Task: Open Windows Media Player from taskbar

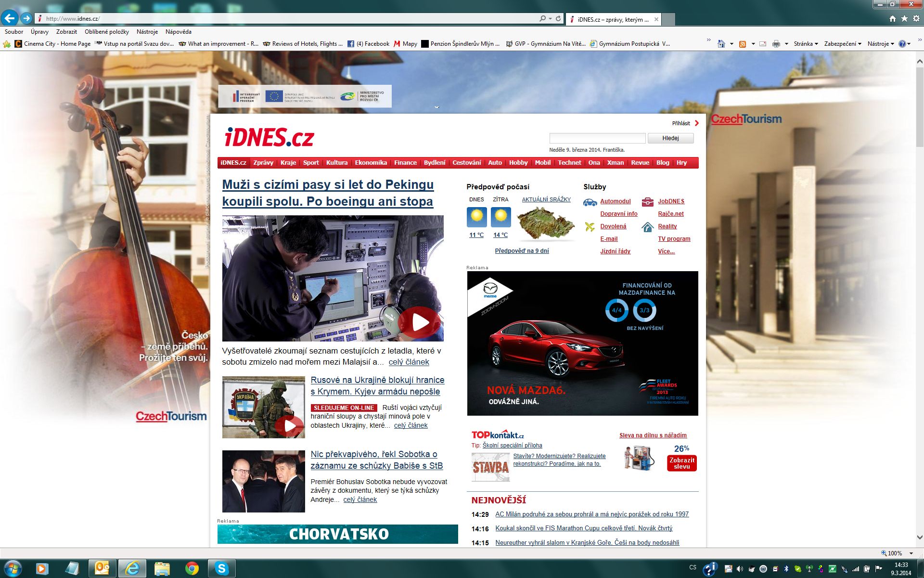Action: coord(41,569)
